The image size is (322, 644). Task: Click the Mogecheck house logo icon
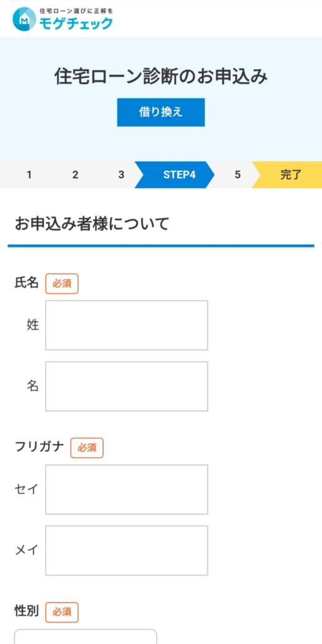pyautogui.click(x=25, y=19)
